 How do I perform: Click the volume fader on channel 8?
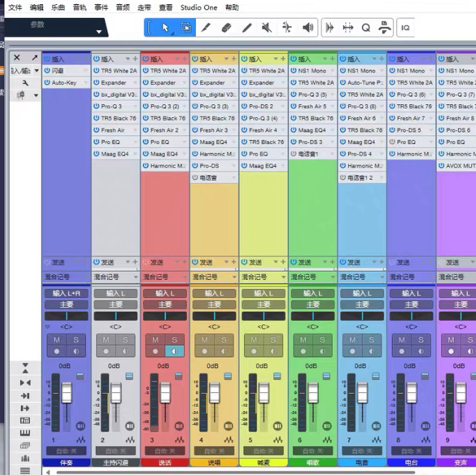[x=411, y=392]
